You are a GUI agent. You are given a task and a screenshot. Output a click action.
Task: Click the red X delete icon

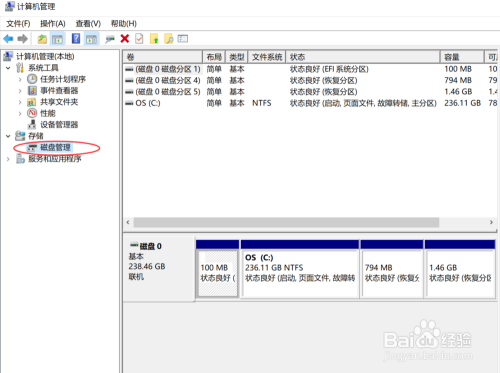pyautogui.click(x=125, y=39)
